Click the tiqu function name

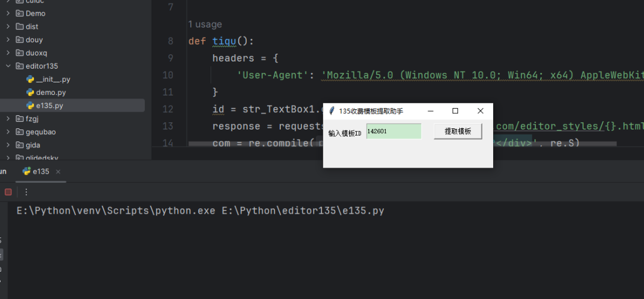coord(224,42)
